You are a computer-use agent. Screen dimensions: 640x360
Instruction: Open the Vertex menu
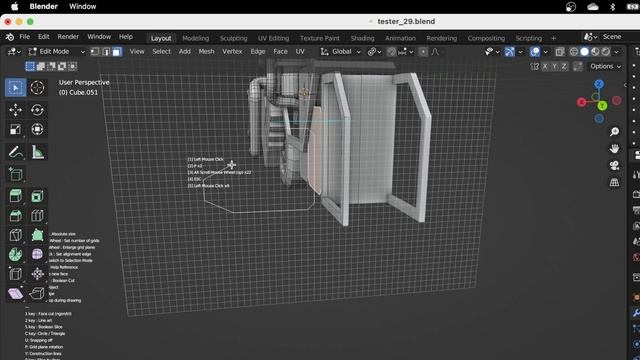pos(232,51)
